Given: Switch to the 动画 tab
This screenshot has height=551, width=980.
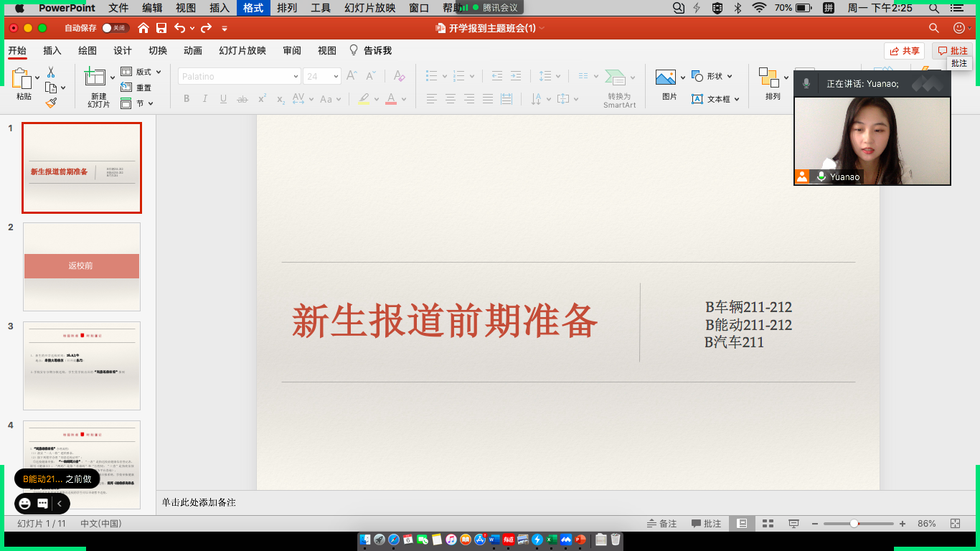Looking at the screenshot, I should (193, 51).
